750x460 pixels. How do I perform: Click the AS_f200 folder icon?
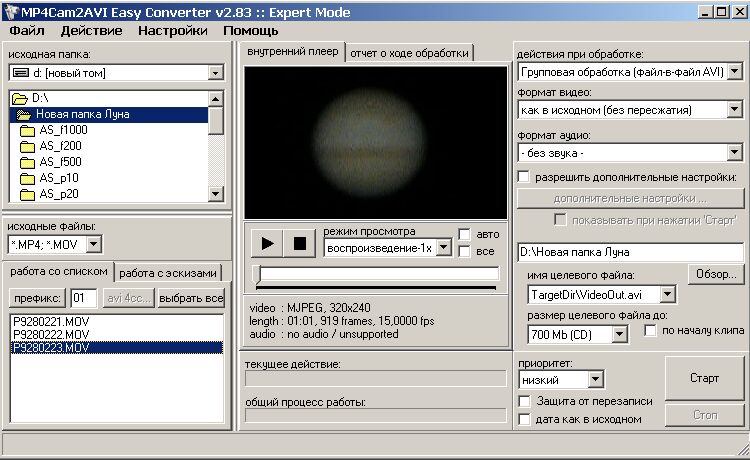click(x=27, y=146)
